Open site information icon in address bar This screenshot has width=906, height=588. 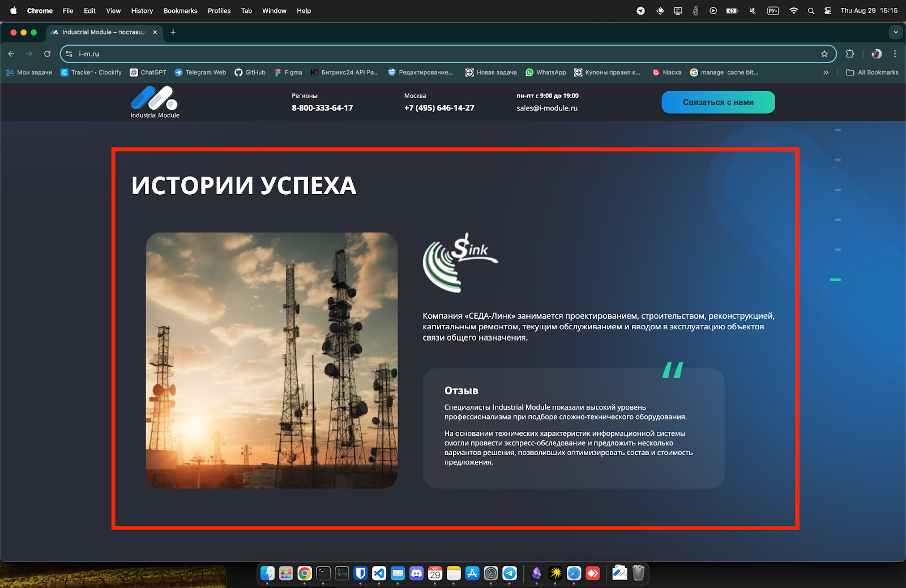(x=69, y=54)
